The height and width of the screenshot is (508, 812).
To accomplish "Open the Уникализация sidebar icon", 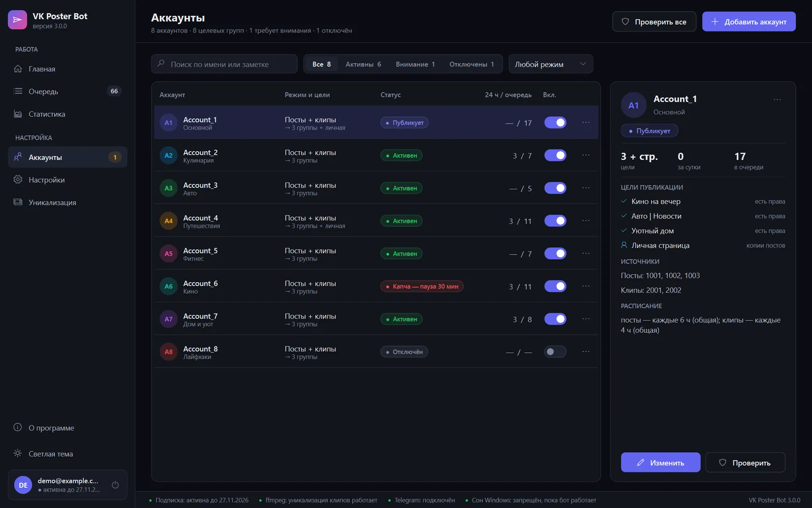I will click(18, 202).
